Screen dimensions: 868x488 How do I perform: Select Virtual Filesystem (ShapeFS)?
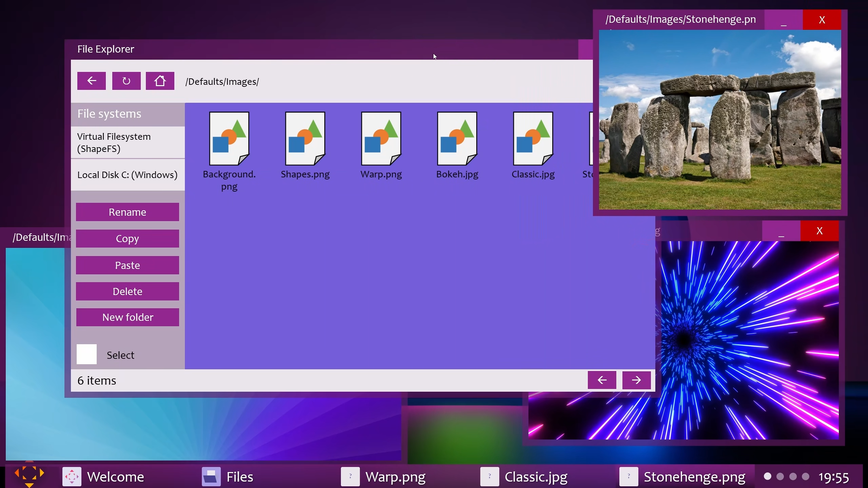click(x=128, y=142)
